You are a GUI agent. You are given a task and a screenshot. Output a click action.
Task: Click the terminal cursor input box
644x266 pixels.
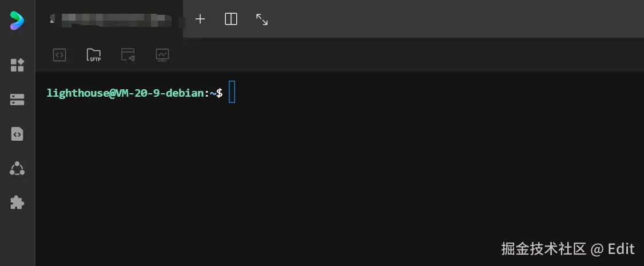[232, 93]
